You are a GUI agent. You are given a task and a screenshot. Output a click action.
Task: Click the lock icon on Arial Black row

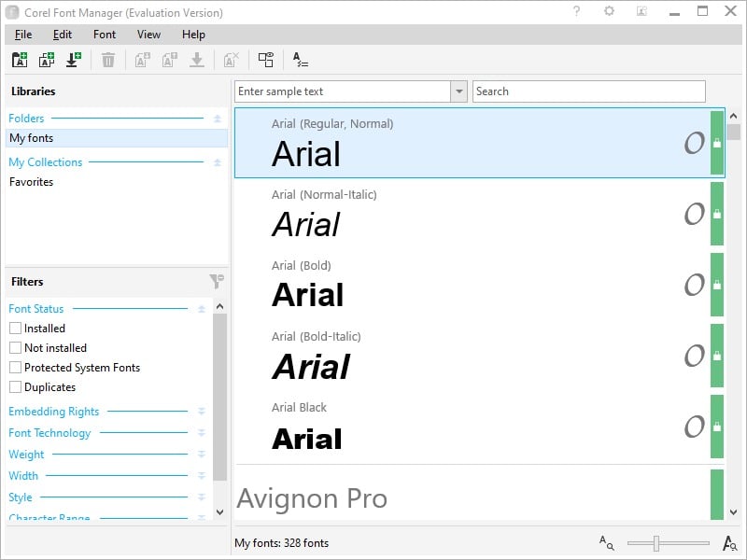point(717,427)
